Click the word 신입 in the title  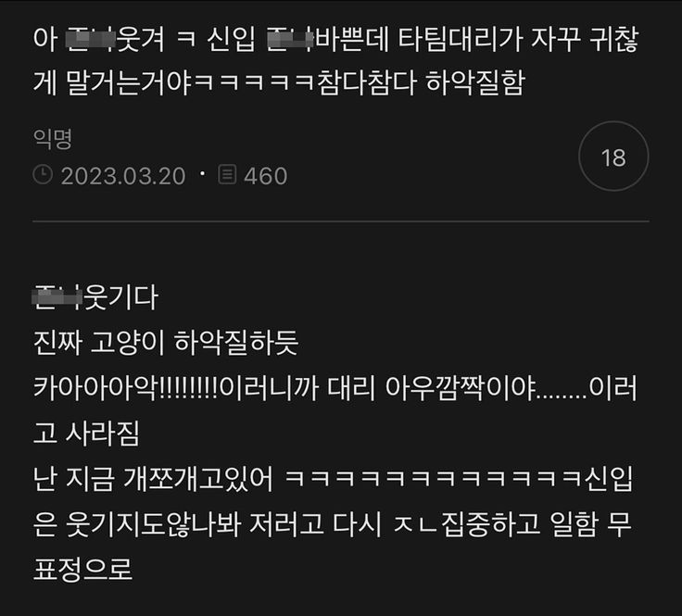click(x=231, y=39)
